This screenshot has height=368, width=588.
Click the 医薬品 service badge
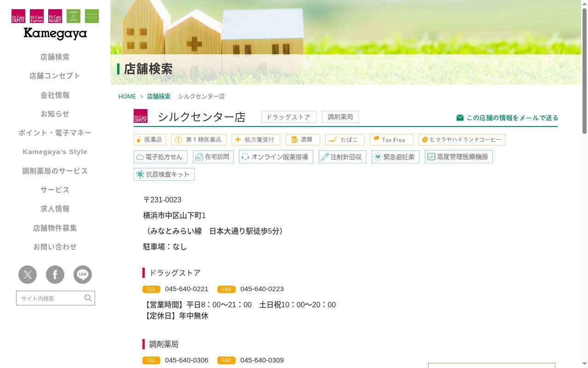(150, 139)
